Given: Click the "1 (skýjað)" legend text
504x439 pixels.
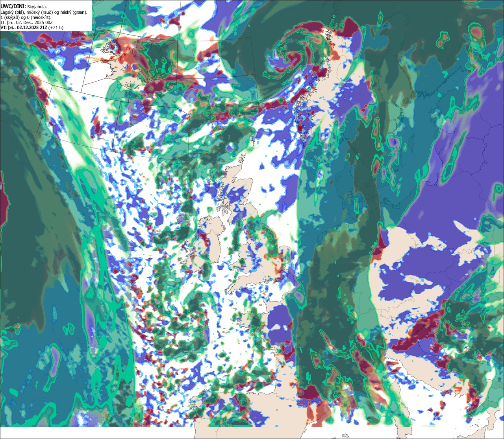Looking at the screenshot, I should click(x=10, y=18).
